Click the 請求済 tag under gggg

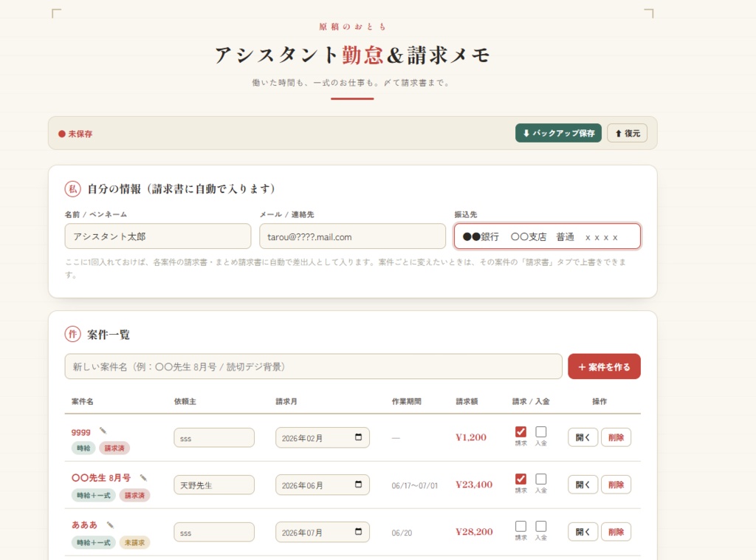tap(114, 448)
